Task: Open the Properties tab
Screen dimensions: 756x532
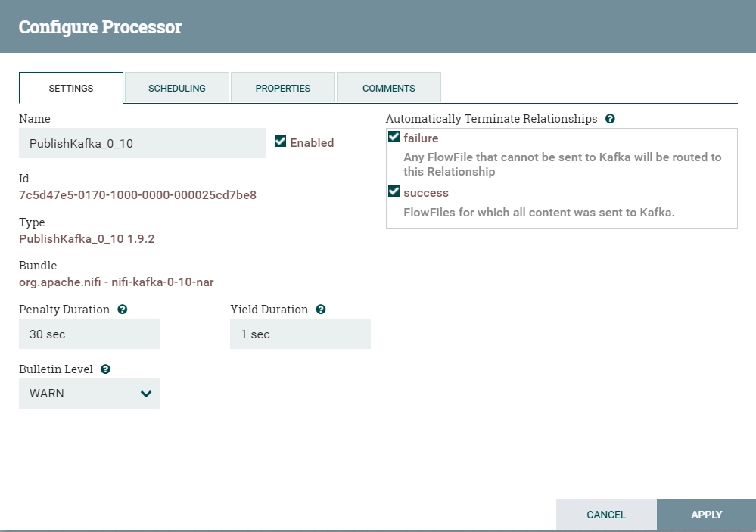Action: (x=283, y=88)
